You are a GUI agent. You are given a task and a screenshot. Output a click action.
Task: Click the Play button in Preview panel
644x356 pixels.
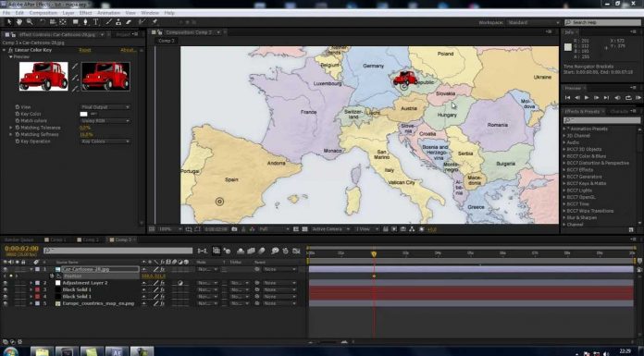587,98
